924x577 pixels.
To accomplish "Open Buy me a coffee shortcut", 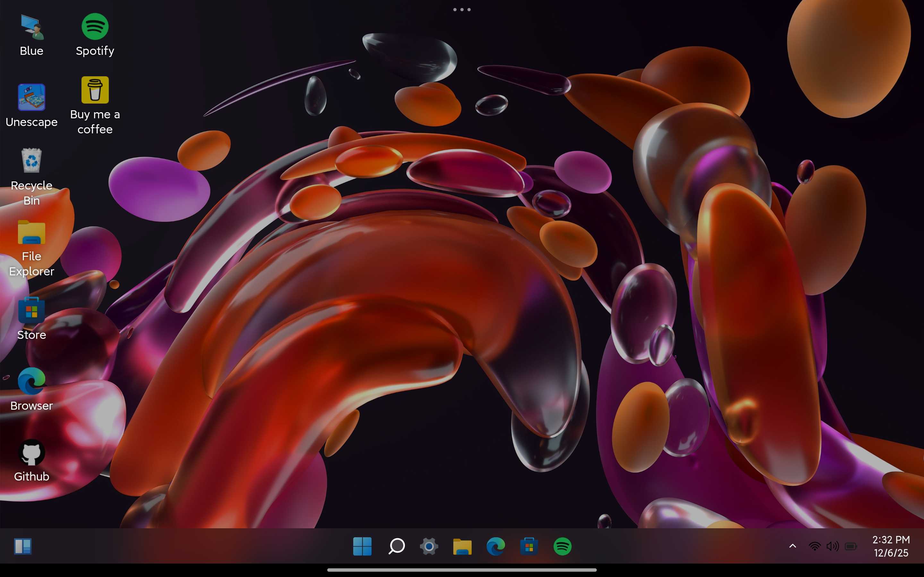I will tap(95, 90).
